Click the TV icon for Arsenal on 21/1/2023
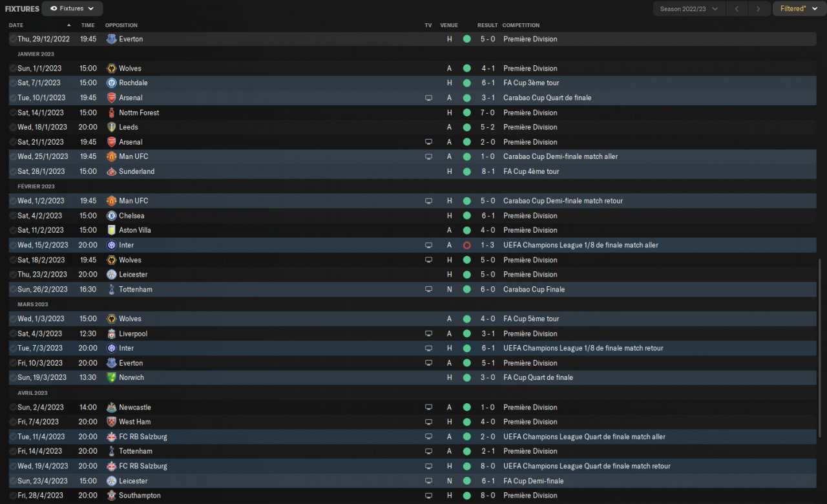Image resolution: width=827 pixels, height=504 pixels. point(428,142)
